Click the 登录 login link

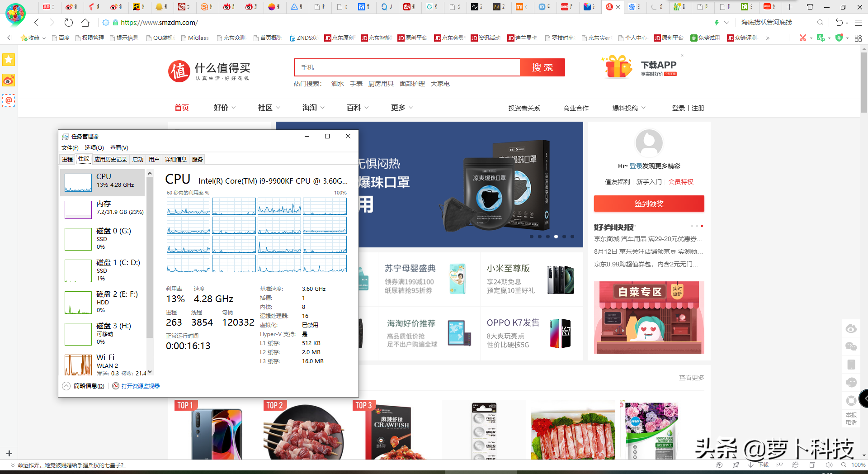(678, 108)
